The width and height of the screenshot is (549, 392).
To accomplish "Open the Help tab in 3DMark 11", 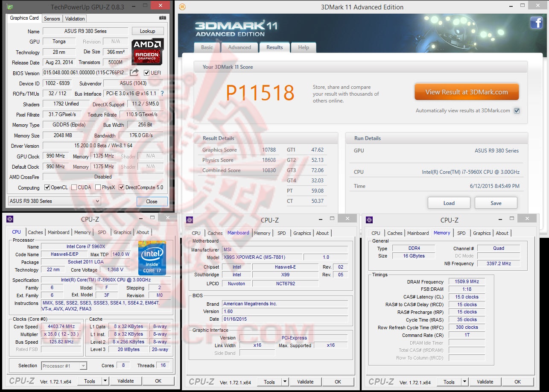I will click(x=304, y=47).
